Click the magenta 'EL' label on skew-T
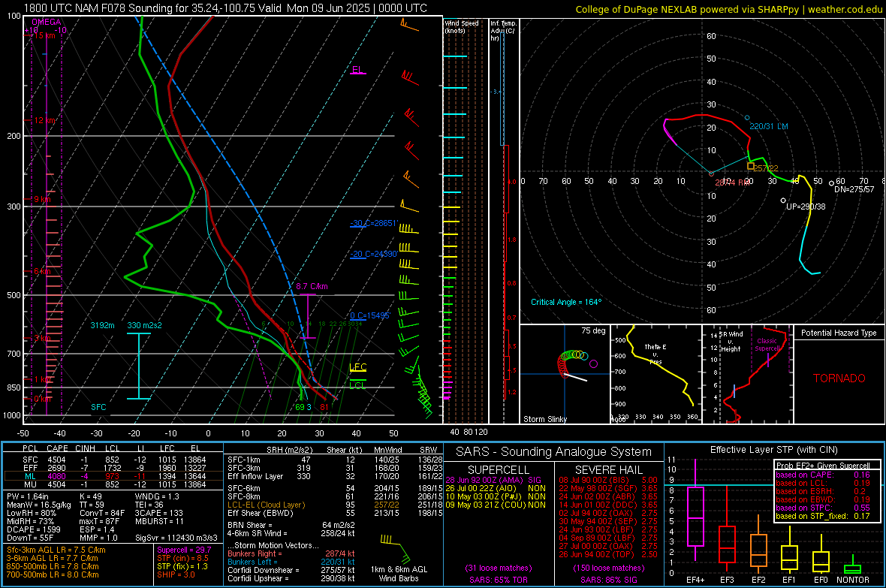Image resolution: width=886 pixels, height=588 pixels. click(357, 70)
